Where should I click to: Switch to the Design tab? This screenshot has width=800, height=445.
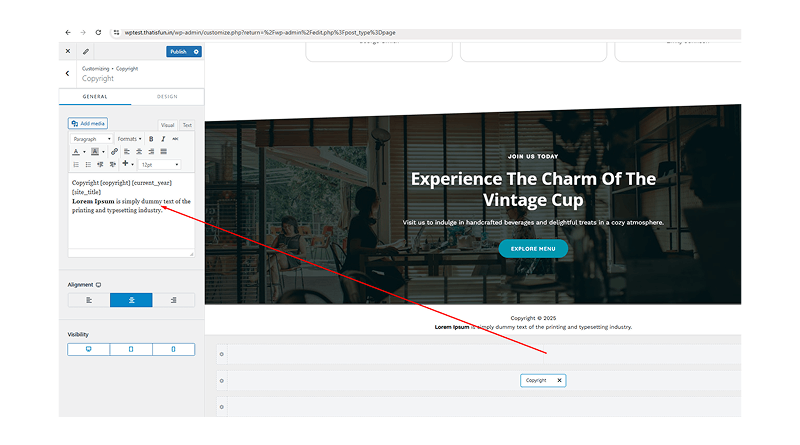tap(167, 96)
